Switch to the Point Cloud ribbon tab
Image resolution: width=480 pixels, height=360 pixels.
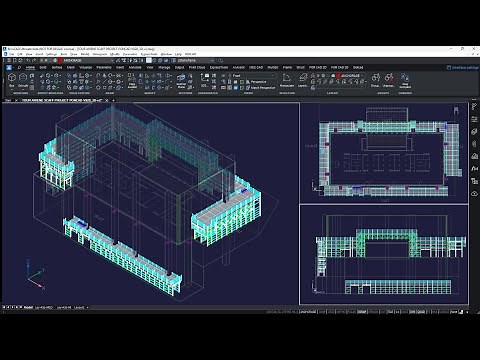coord(197,67)
